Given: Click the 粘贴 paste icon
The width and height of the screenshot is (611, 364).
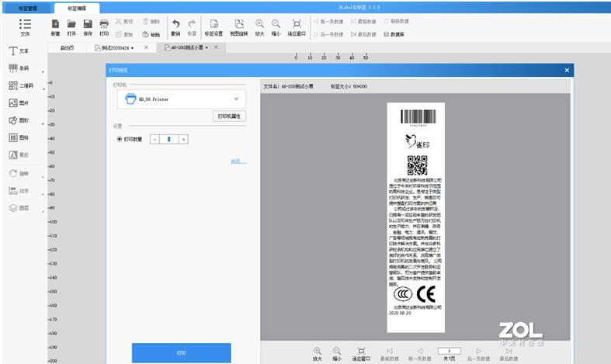Looking at the screenshot, I should [146, 34].
